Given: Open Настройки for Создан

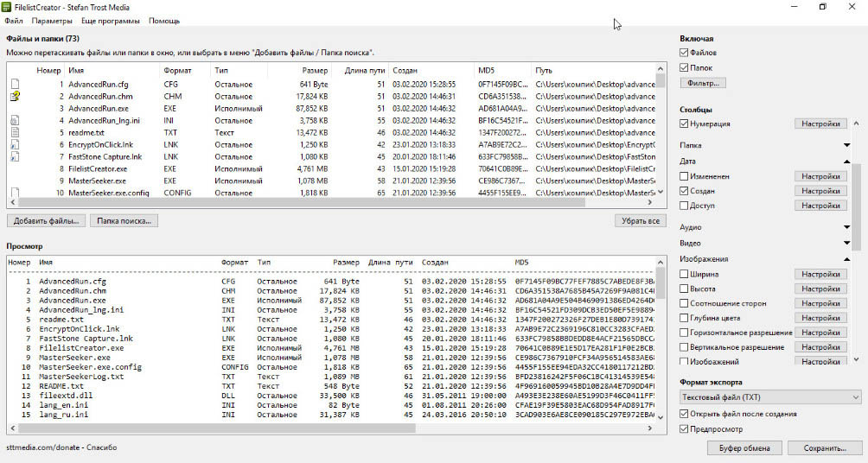Looking at the screenshot, I should (820, 191).
